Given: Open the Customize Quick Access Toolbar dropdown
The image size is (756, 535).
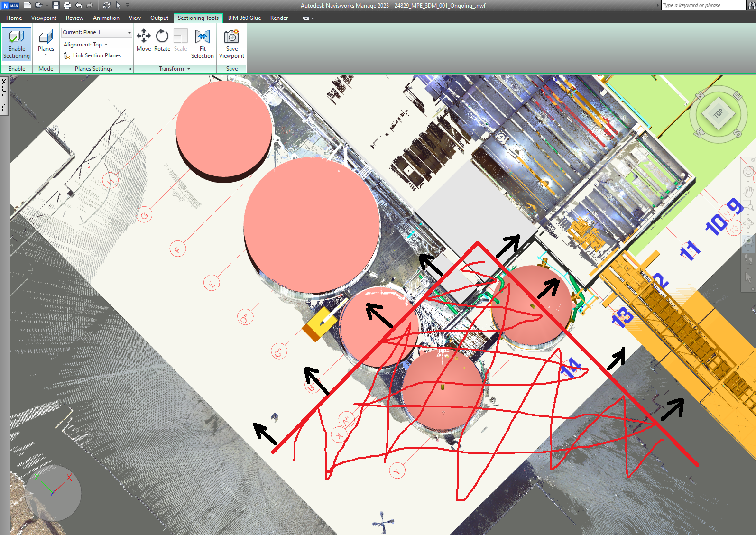Looking at the screenshot, I should point(128,5).
